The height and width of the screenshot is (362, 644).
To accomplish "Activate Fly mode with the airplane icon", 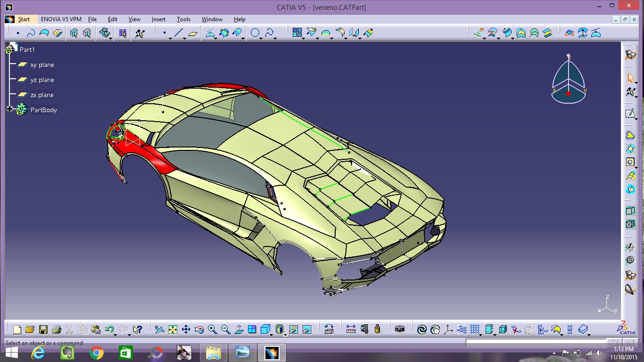I will pos(159,329).
